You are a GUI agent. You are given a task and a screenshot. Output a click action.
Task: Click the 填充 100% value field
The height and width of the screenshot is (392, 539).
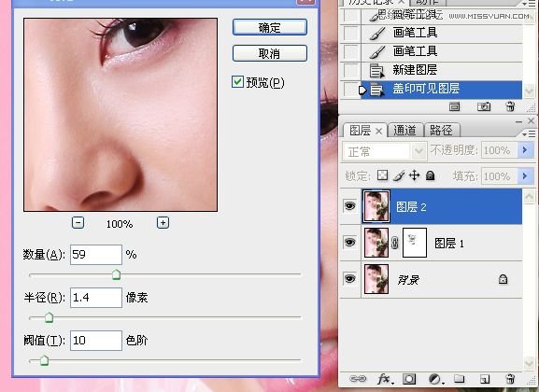(500, 176)
